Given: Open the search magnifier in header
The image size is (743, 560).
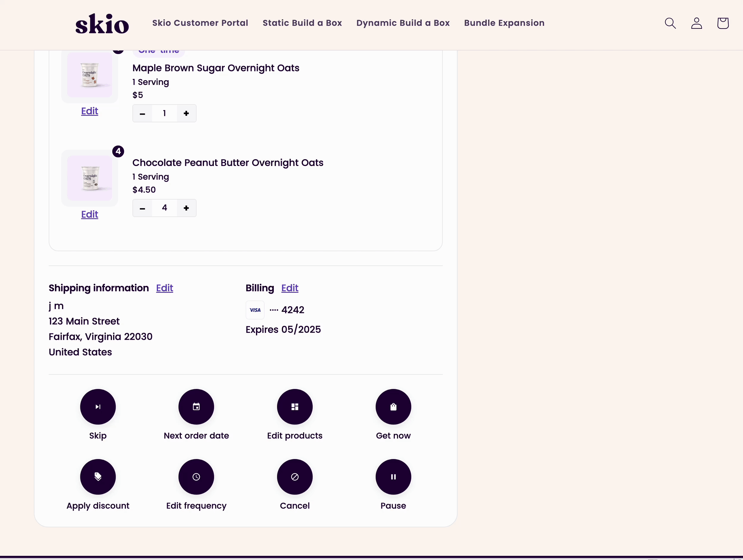Looking at the screenshot, I should coord(670,23).
